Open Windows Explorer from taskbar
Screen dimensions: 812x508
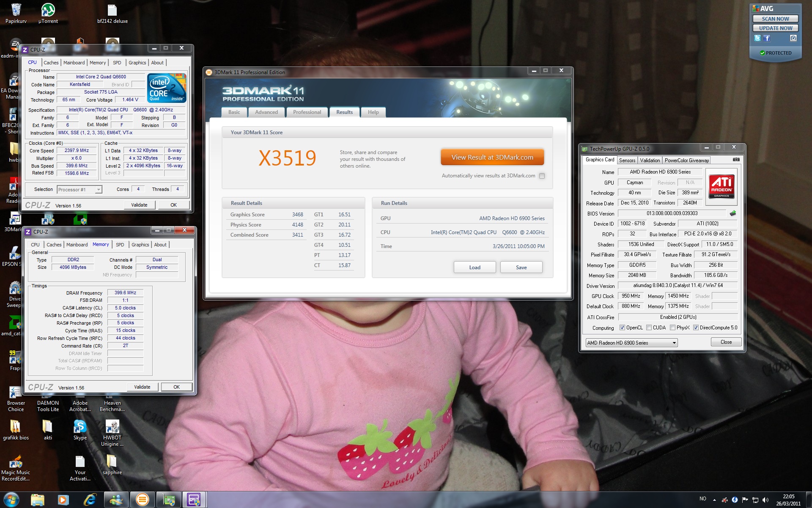point(38,500)
